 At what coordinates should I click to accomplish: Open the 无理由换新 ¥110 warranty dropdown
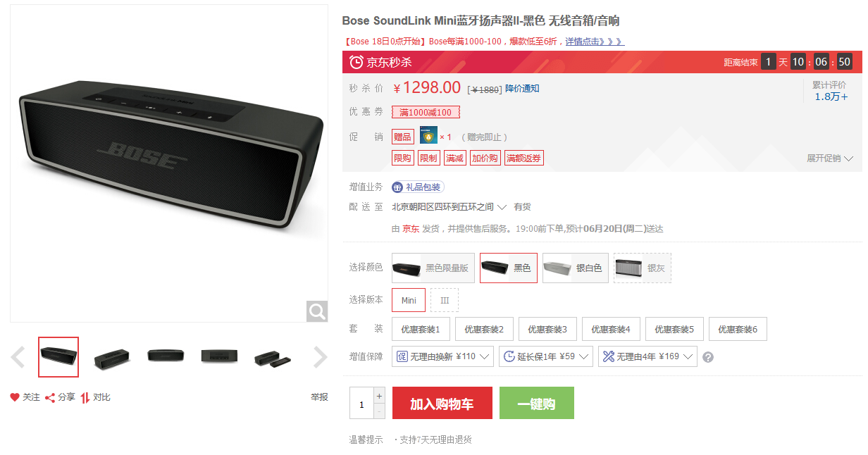pyautogui.click(x=443, y=356)
